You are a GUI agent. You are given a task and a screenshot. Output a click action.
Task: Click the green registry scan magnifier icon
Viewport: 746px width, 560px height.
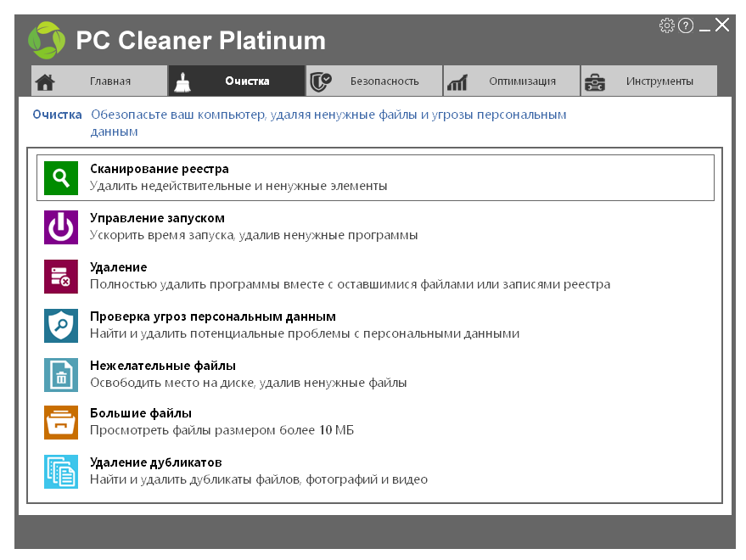(x=61, y=178)
